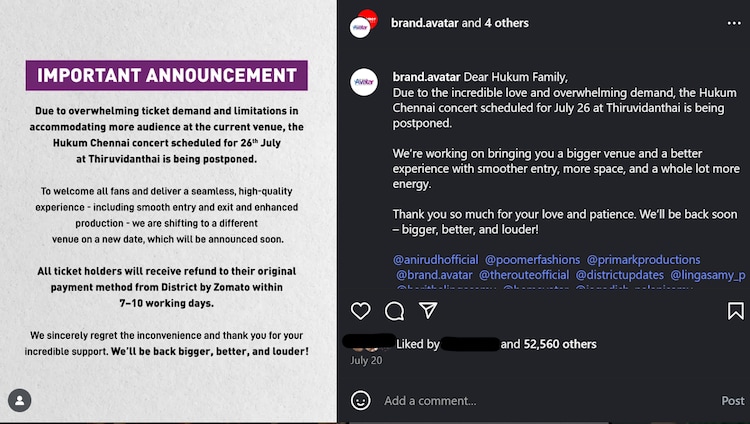Viewport: 750px width, 424px height.
Task: Click the tagged people icon on the image
Action: point(19,400)
